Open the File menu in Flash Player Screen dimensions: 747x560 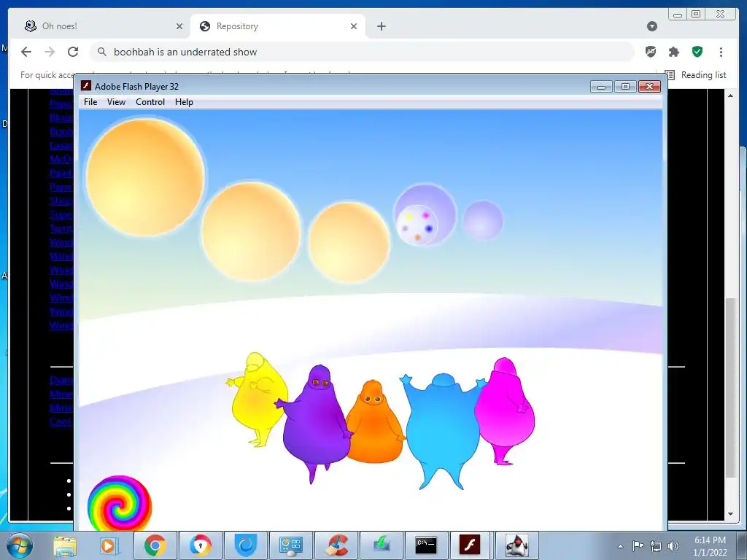[90, 102]
